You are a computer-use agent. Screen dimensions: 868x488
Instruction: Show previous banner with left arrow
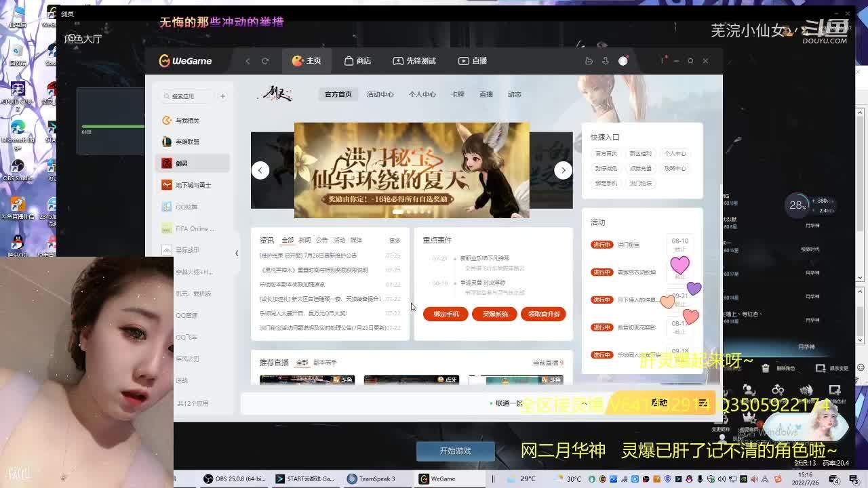point(260,170)
